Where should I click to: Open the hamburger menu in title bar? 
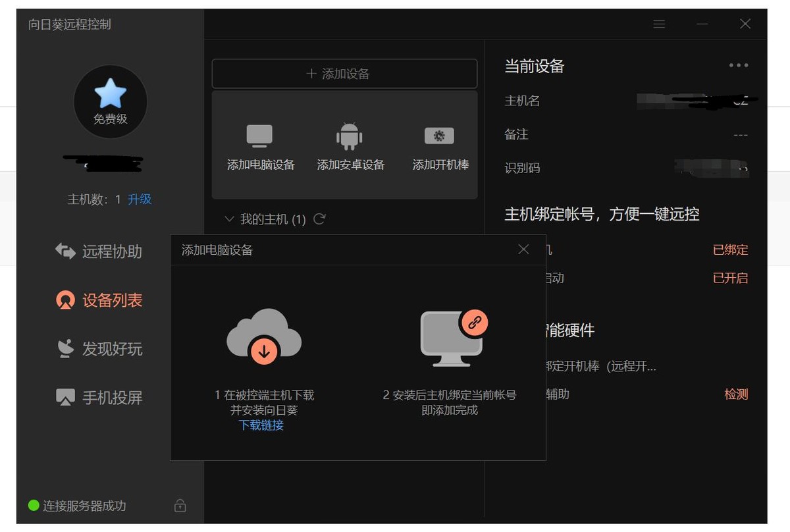pos(659,24)
